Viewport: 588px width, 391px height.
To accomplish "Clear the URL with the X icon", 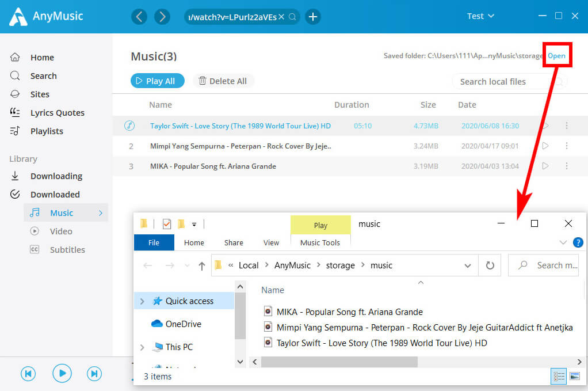I will tap(281, 17).
